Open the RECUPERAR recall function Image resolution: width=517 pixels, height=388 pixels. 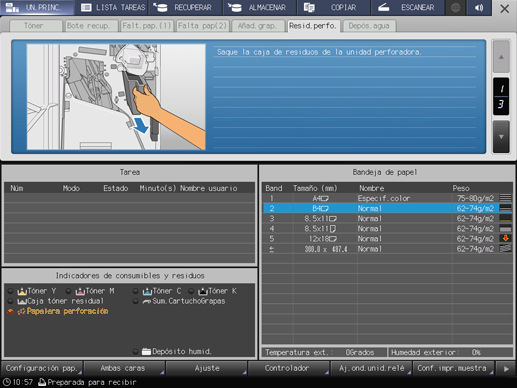185,8
